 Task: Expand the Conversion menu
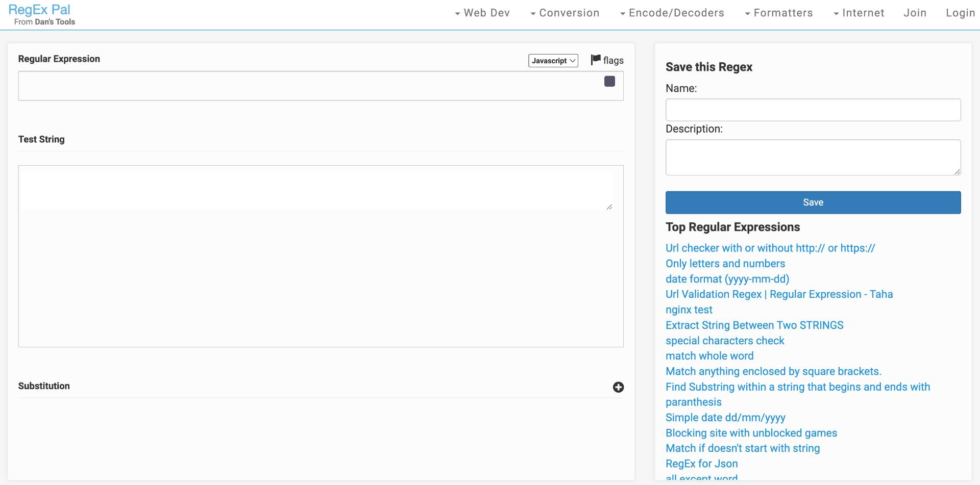(565, 13)
